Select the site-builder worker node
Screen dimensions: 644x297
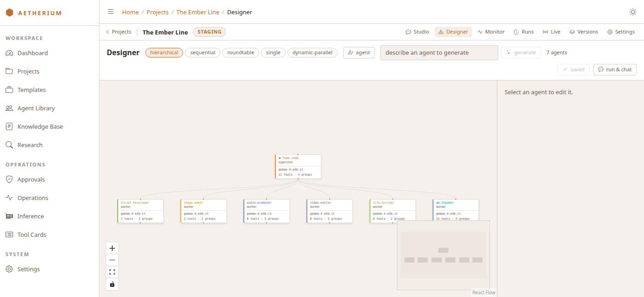[x=392, y=211]
